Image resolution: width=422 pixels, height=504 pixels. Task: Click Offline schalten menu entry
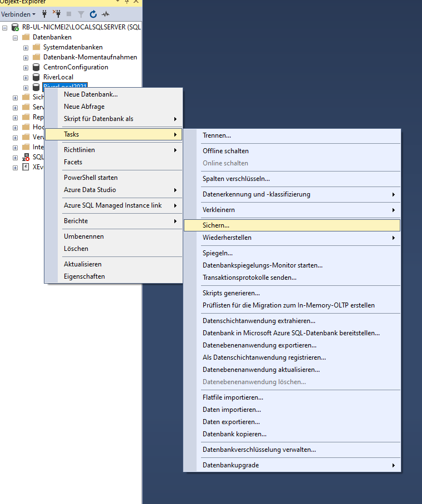225,151
